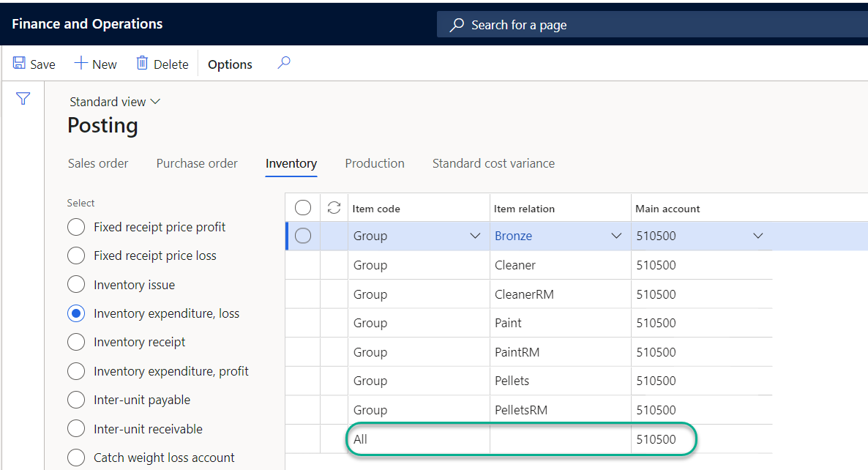The image size is (868, 470).
Task: Click Finance and Operations header title
Action: pos(87,24)
